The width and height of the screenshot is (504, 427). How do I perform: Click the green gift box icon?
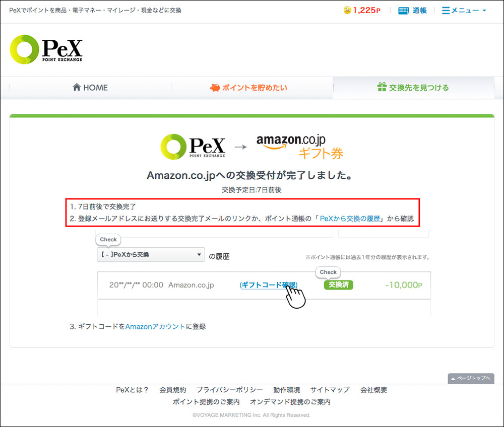coord(382,87)
